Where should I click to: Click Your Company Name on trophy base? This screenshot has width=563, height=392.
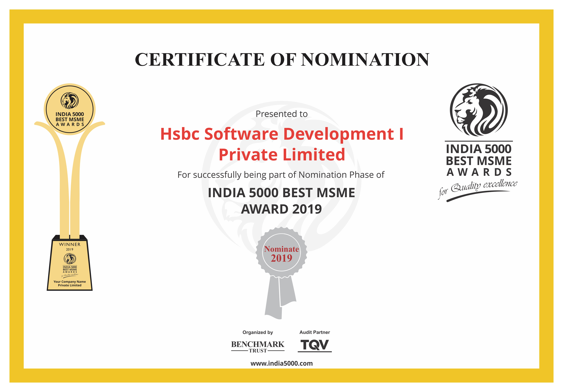point(70,282)
